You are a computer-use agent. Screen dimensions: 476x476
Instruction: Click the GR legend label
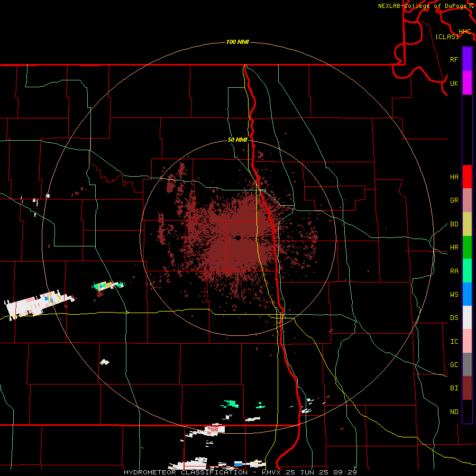point(454,200)
